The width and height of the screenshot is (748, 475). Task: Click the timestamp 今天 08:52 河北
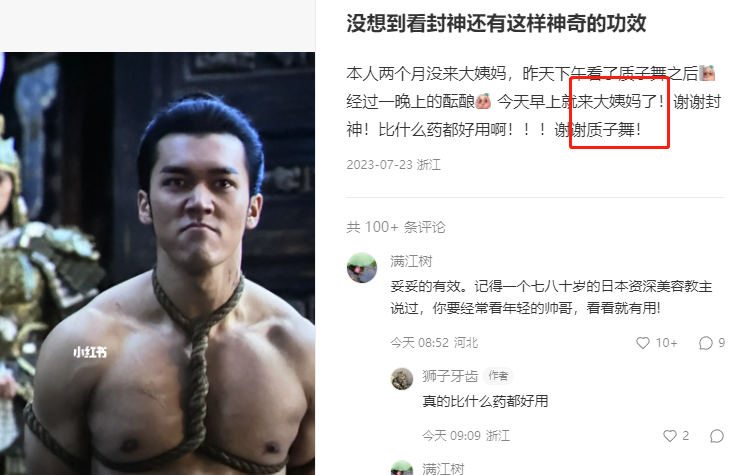[434, 343]
